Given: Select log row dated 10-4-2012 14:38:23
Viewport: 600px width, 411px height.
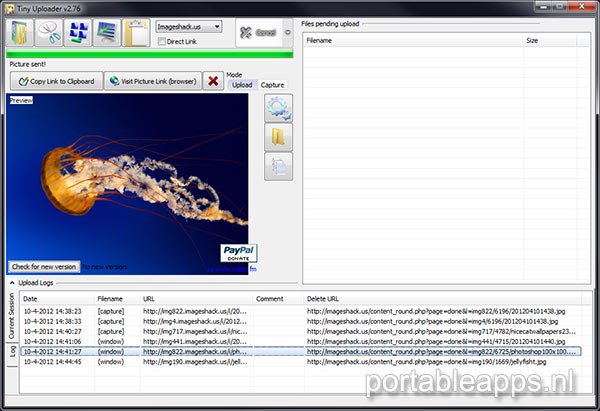Looking at the screenshot, I should click(x=301, y=311).
